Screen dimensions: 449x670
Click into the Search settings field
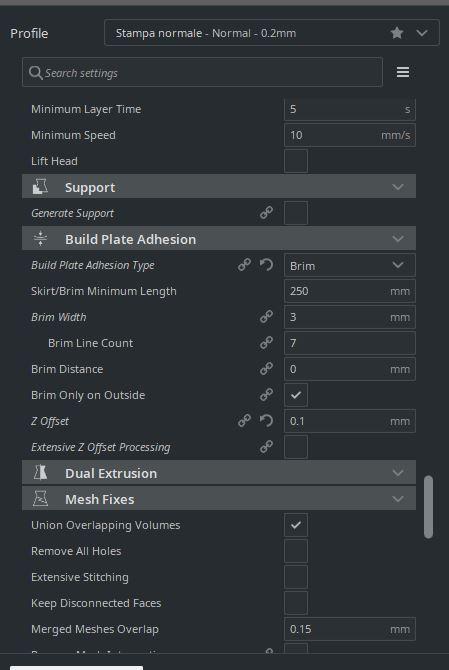click(x=202, y=72)
